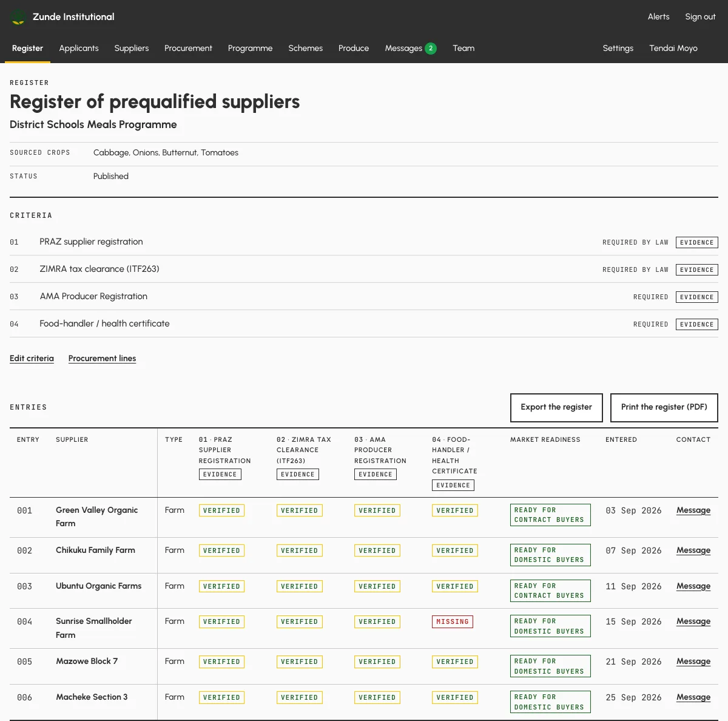
Task: Navigate to the Produce tab
Action: click(x=354, y=49)
